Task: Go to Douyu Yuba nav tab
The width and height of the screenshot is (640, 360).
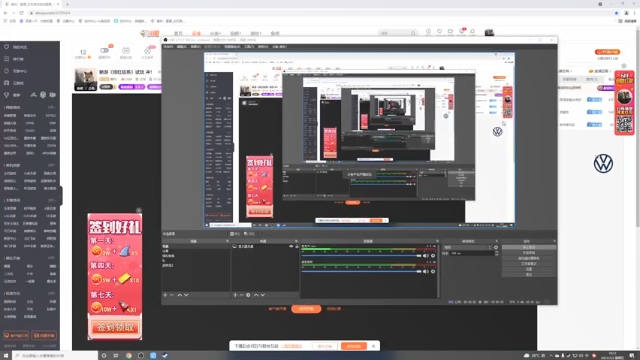Action: [275, 33]
